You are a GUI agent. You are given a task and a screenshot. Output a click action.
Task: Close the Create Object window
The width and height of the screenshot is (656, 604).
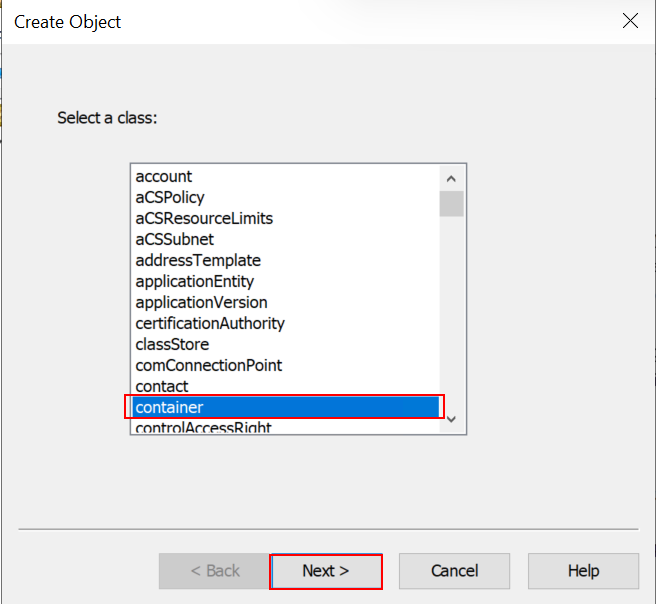pyautogui.click(x=630, y=21)
